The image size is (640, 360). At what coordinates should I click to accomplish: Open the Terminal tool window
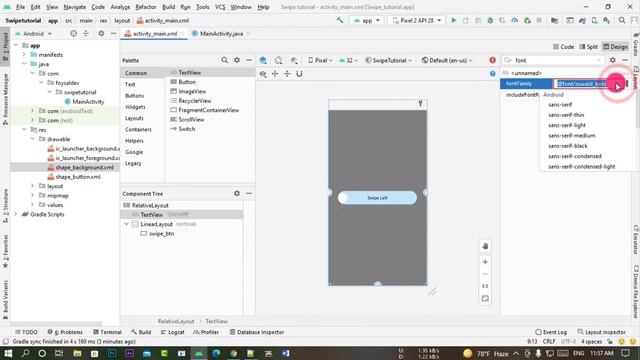pyautogui.click(x=107, y=332)
